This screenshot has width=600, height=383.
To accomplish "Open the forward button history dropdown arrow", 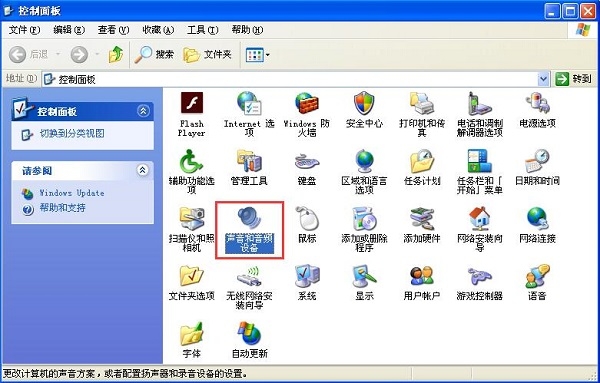I will pyautogui.click(x=97, y=55).
